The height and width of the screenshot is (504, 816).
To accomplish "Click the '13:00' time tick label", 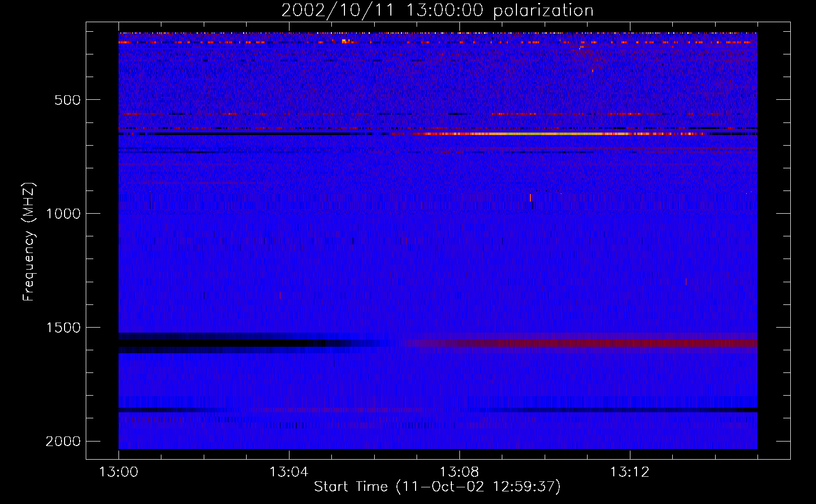I will [x=119, y=472].
